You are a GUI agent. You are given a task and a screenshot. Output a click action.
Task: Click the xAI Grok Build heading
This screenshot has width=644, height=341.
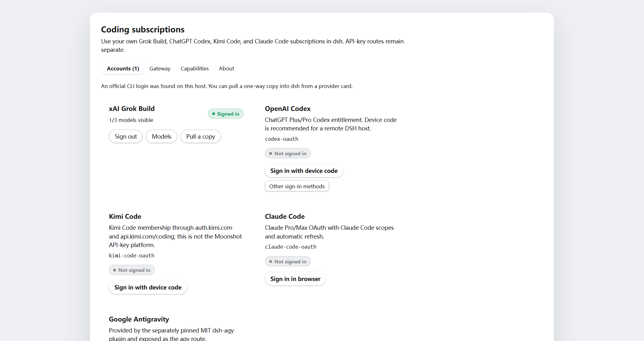(132, 109)
